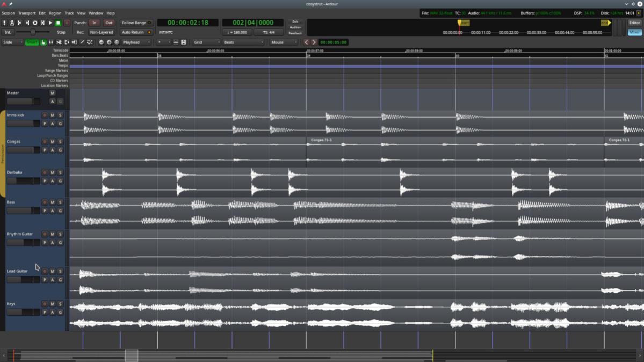This screenshot has width=644, height=362.
Task: Open the Slide edit mode dropdown
Action: click(x=12, y=42)
